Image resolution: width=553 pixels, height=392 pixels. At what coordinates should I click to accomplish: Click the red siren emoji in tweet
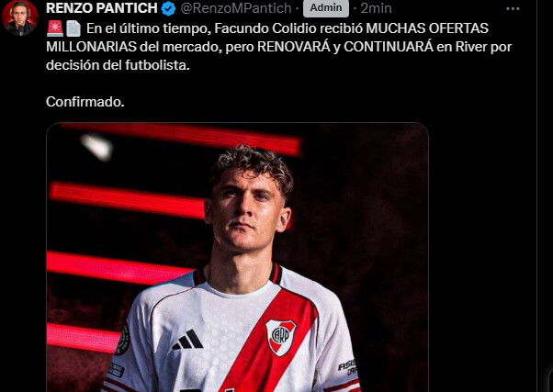(x=55, y=28)
